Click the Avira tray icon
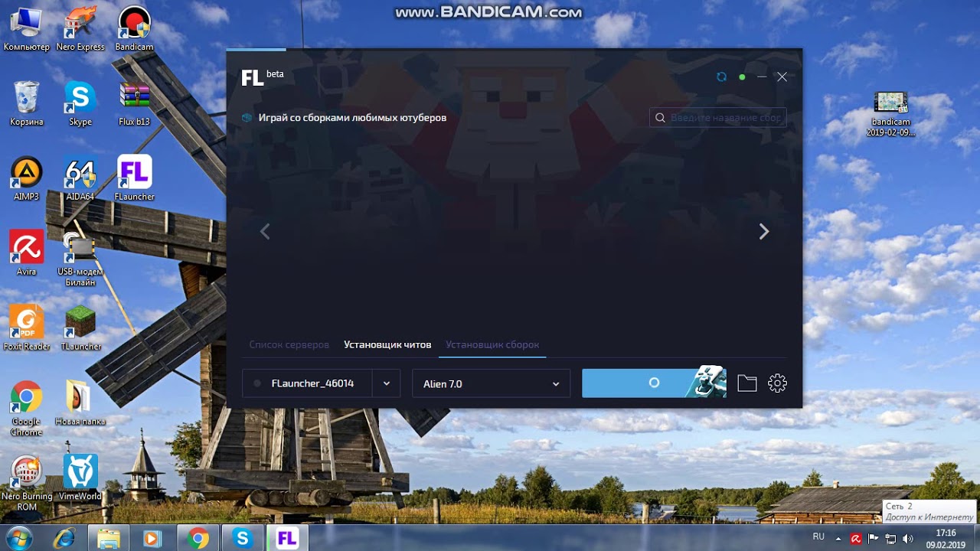The width and height of the screenshot is (980, 551). [856, 538]
